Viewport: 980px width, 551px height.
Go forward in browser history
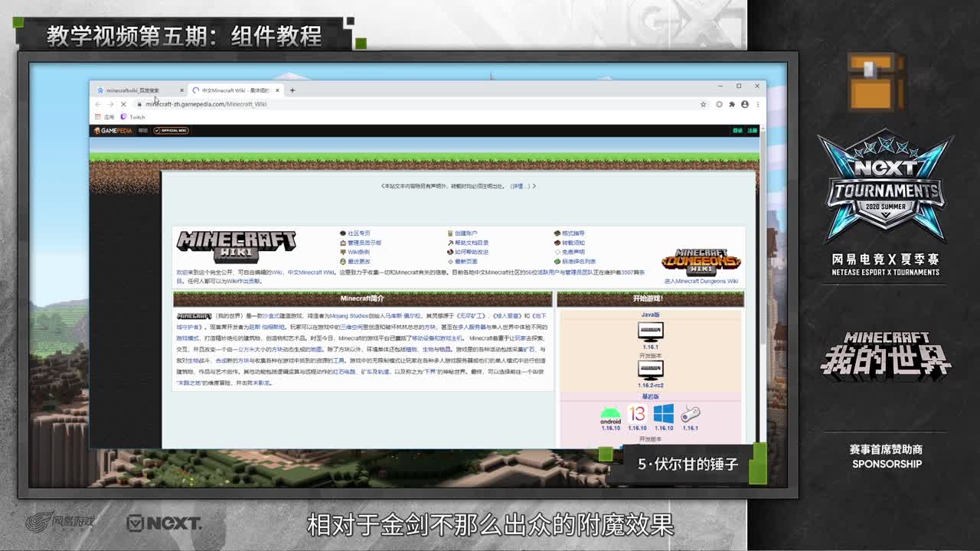pyautogui.click(x=110, y=104)
